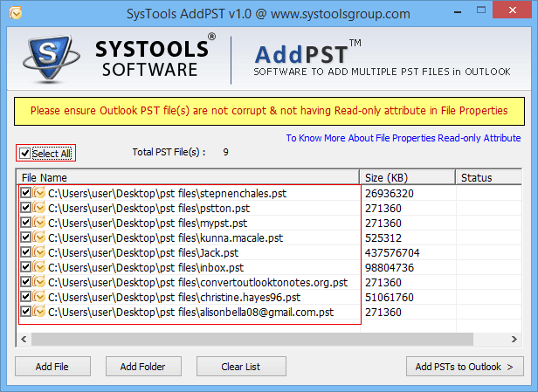Screen dimensions: 538x392
Task: Uncheck the Select All checkbox
Action: 25,153
